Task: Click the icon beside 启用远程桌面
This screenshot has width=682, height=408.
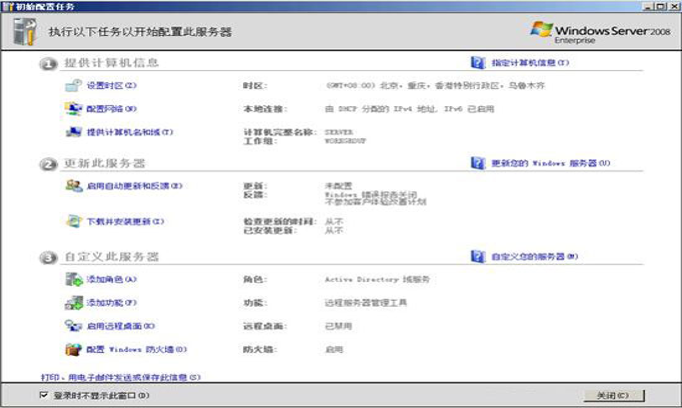Action: [x=72, y=326]
